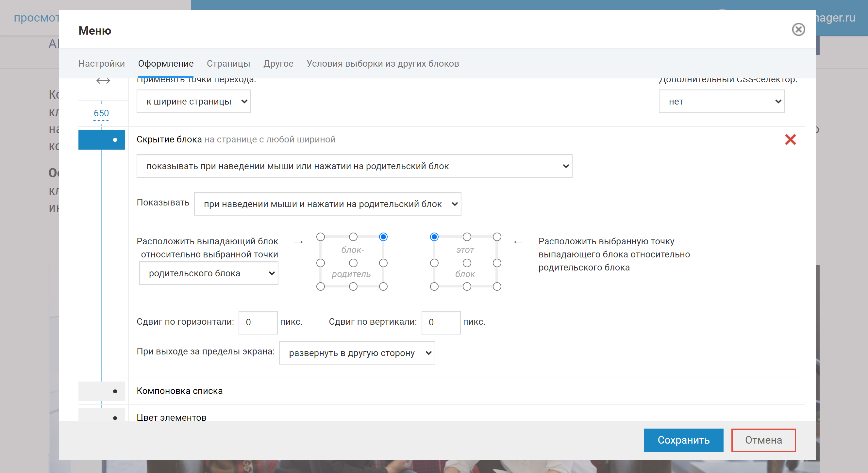Open the Показывать dropdown
The width and height of the screenshot is (868, 473).
pyautogui.click(x=327, y=204)
